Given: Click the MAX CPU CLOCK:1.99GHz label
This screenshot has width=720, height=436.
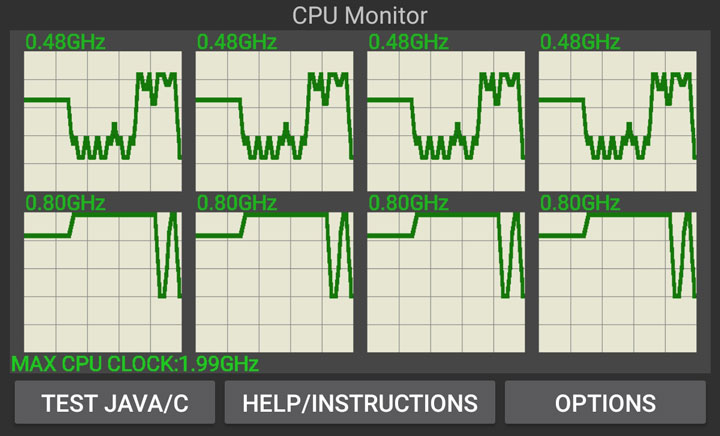Looking at the screenshot, I should pos(135,364).
